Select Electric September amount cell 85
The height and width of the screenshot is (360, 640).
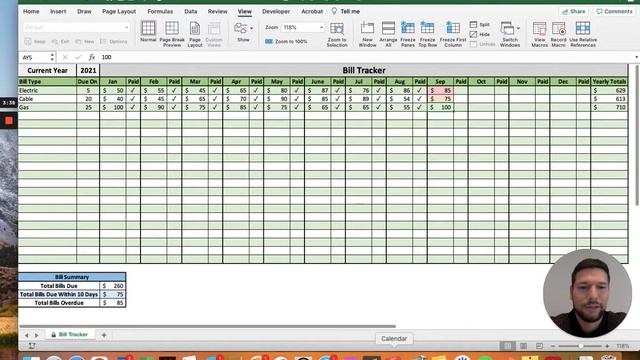pyautogui.click(x=440, y=90)
